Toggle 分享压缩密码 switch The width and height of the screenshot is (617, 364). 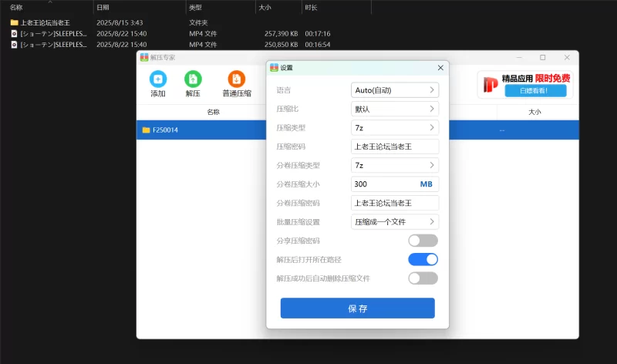[423, 241]
